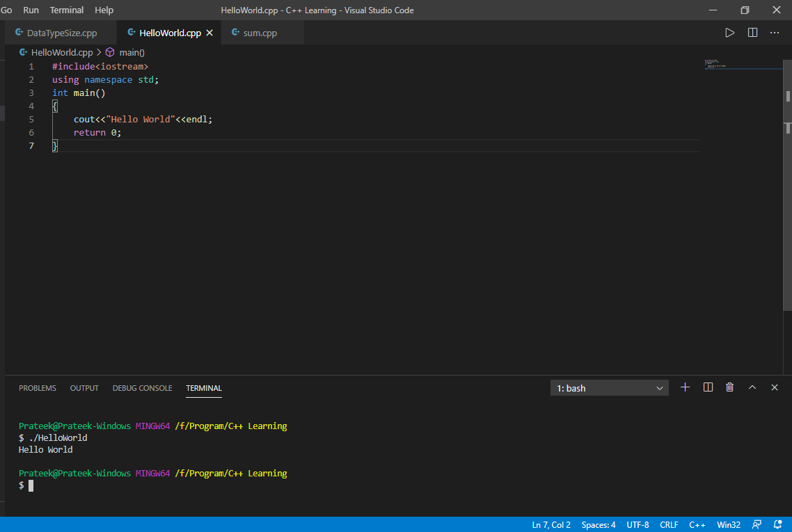Run the code with the play icon
Screen dimensions: 792x532
pyautogui.click(x=729, y=33)
